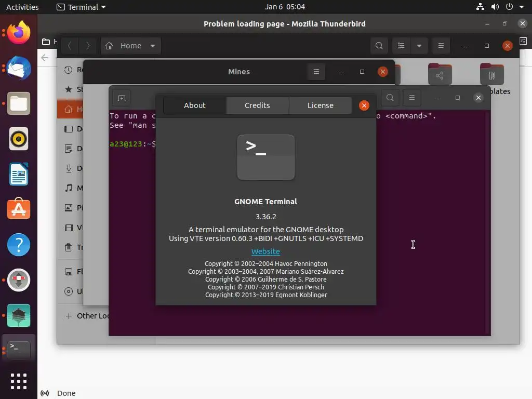Go back in Files window
The image size is (532, 399).
(x=70, y=46)
